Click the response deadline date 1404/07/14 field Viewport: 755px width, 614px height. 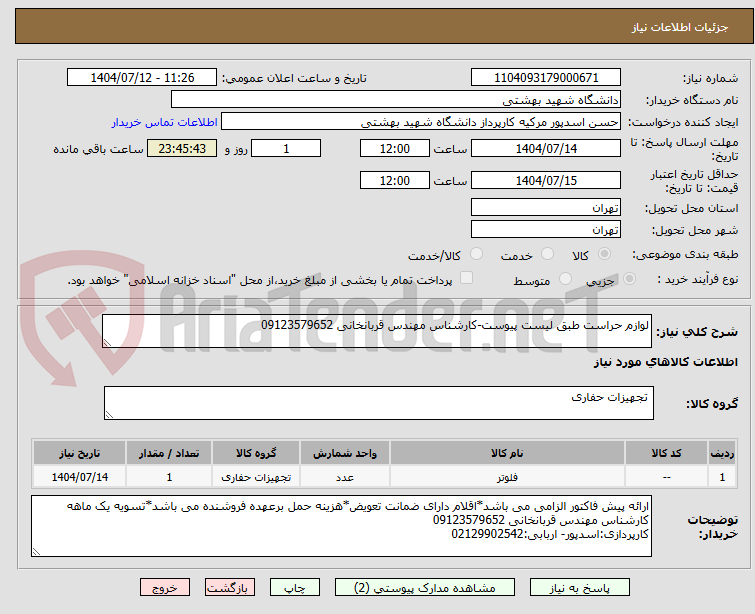[546, 148]
